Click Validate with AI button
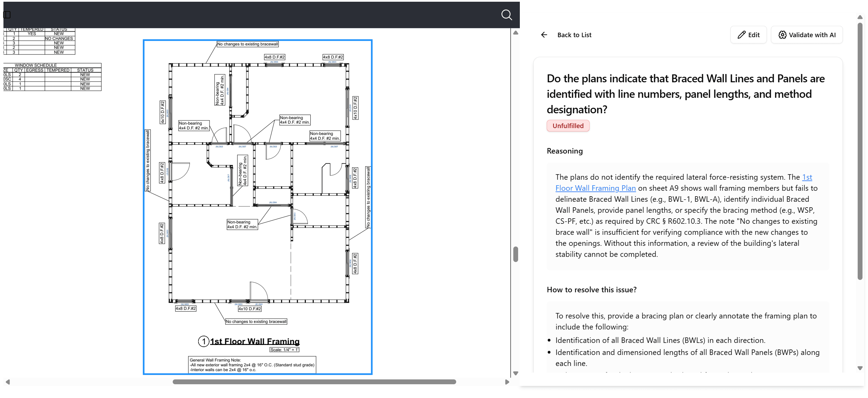 807,35
